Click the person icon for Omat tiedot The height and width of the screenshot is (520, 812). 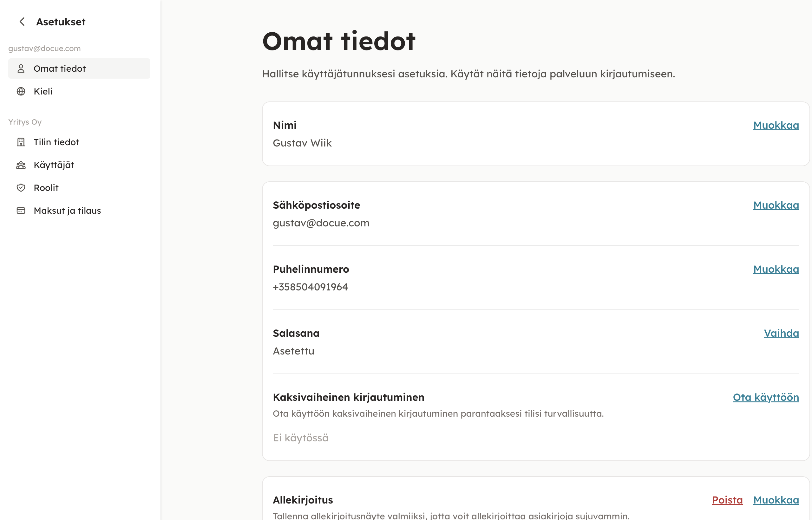point(21,68)
